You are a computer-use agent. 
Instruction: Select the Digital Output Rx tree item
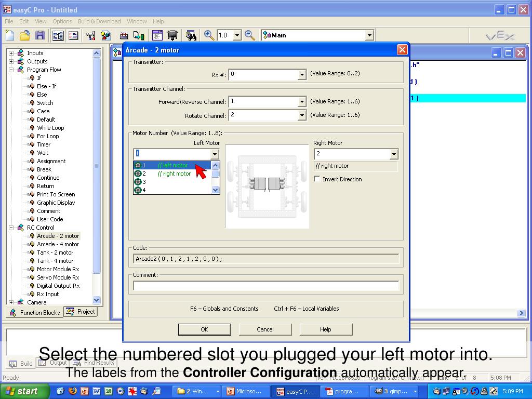(58, 286)
